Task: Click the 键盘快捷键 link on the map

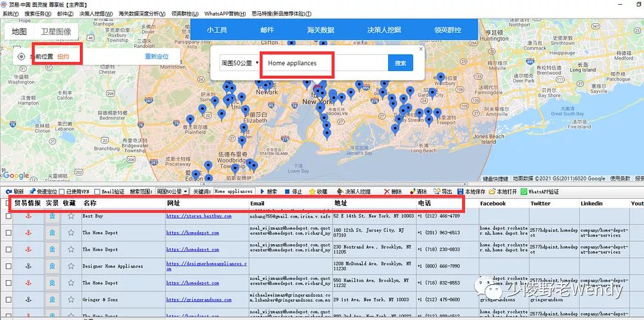Action: 496,179
